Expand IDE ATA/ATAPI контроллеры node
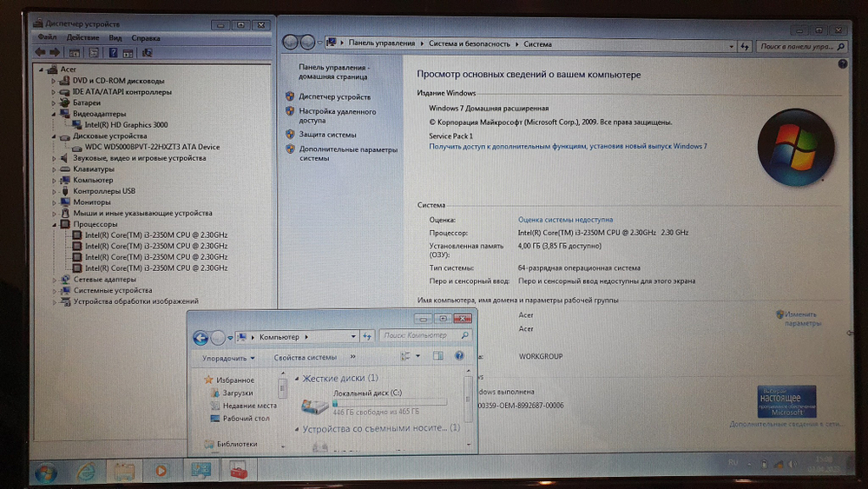 click(x=54, y=92)
